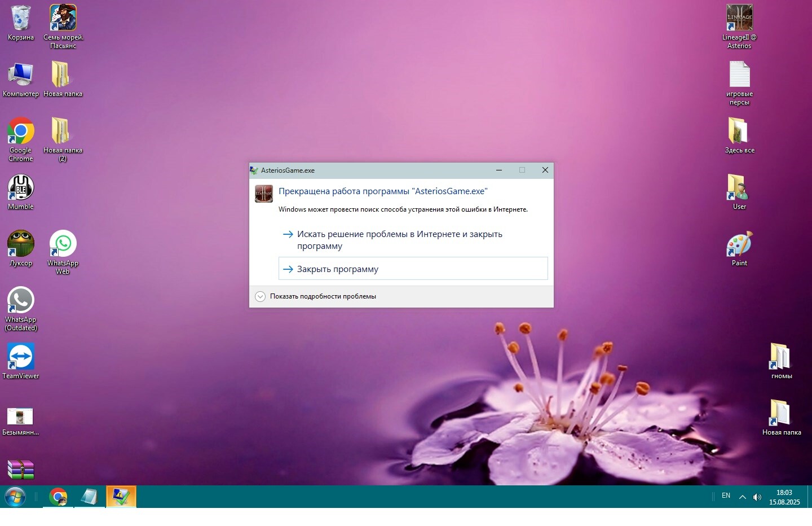Select the Mumble desktop shortcut

(x=21, y=188)
